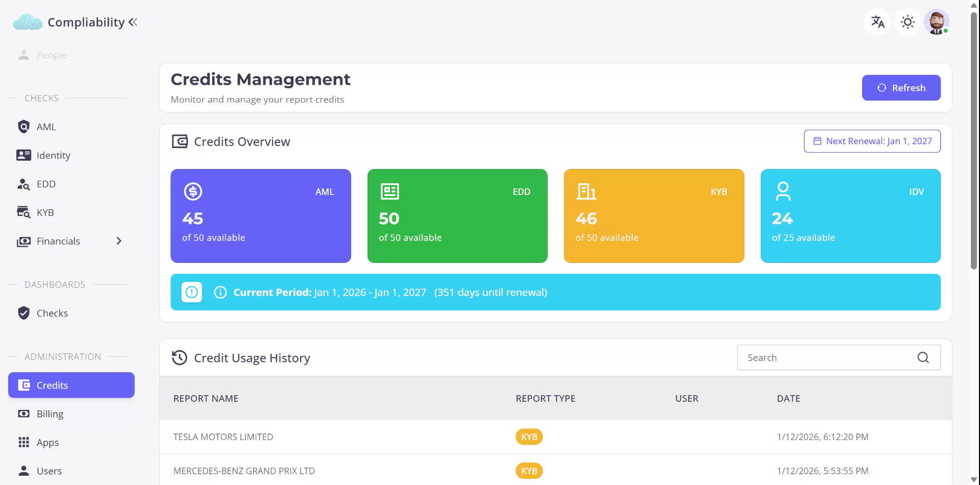Expand the Financials submenu arrow
The width and height of the screenshot is (980, 485).
119,241
